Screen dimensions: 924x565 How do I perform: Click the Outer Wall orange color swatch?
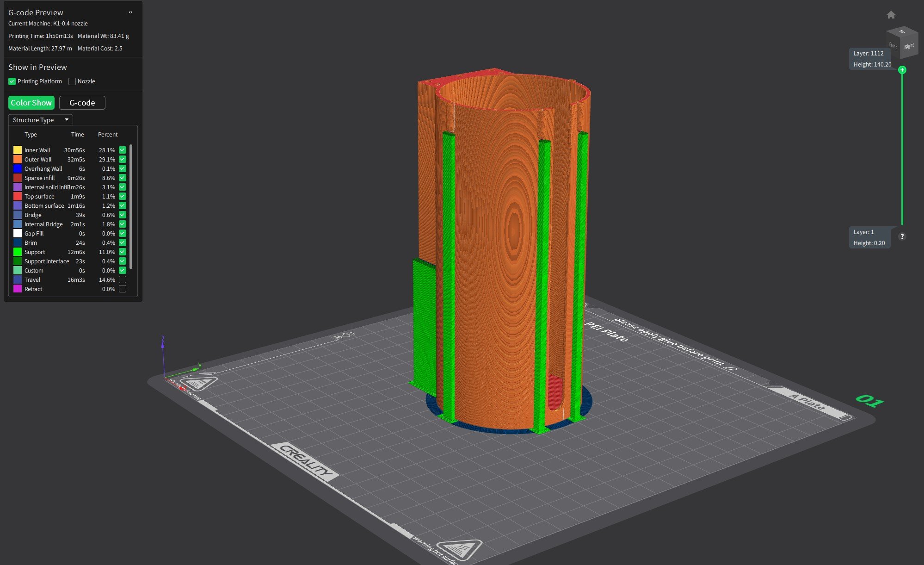coord(18,159)
